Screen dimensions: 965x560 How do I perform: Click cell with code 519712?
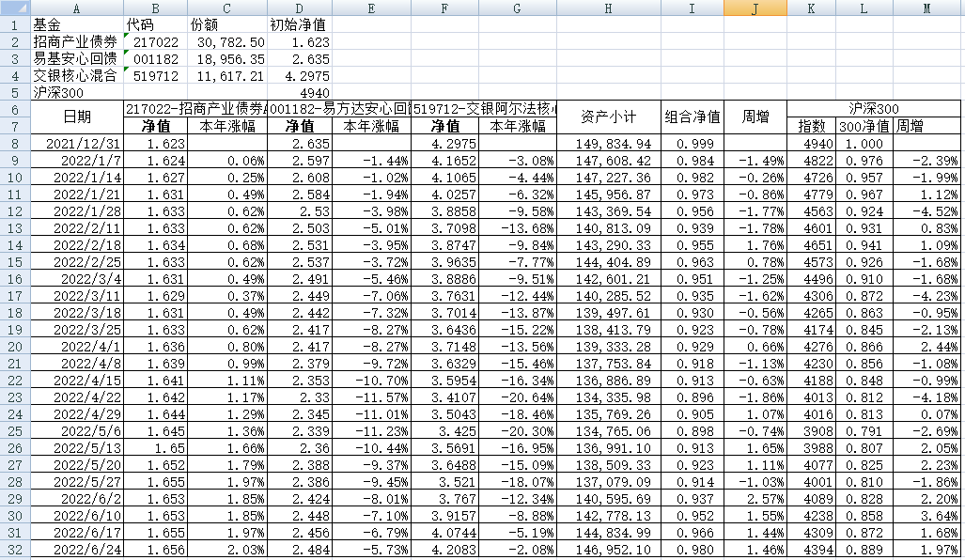coord(155,76)
